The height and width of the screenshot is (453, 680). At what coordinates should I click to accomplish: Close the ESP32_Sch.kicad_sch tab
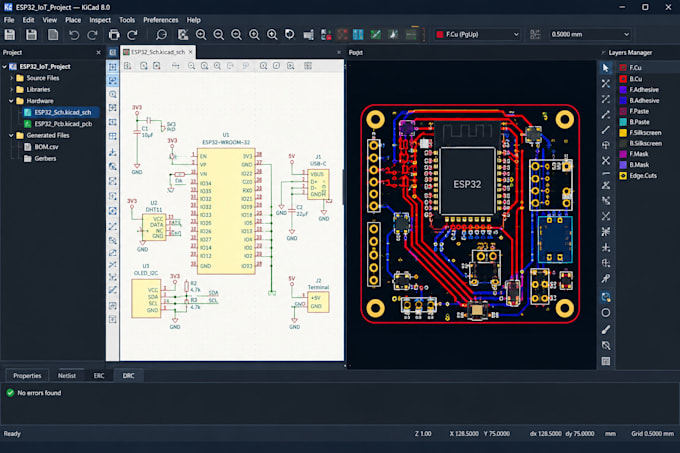[x=190, y=52]
